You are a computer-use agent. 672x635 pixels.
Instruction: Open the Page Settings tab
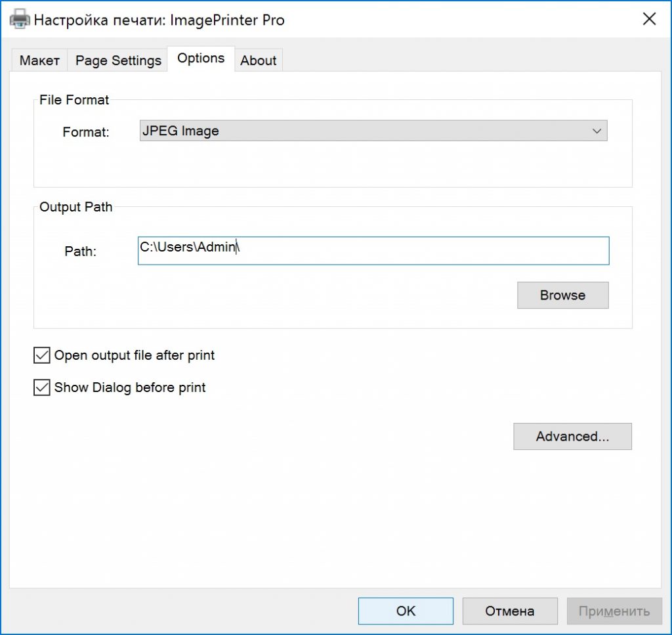tap(118, 60)
